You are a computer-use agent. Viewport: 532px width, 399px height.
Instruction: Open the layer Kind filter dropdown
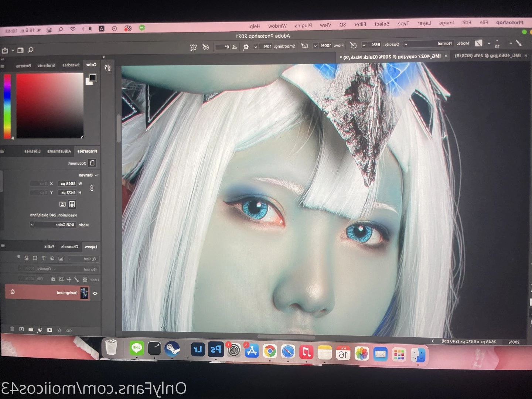pyautogui.click(x=83, y=259)
